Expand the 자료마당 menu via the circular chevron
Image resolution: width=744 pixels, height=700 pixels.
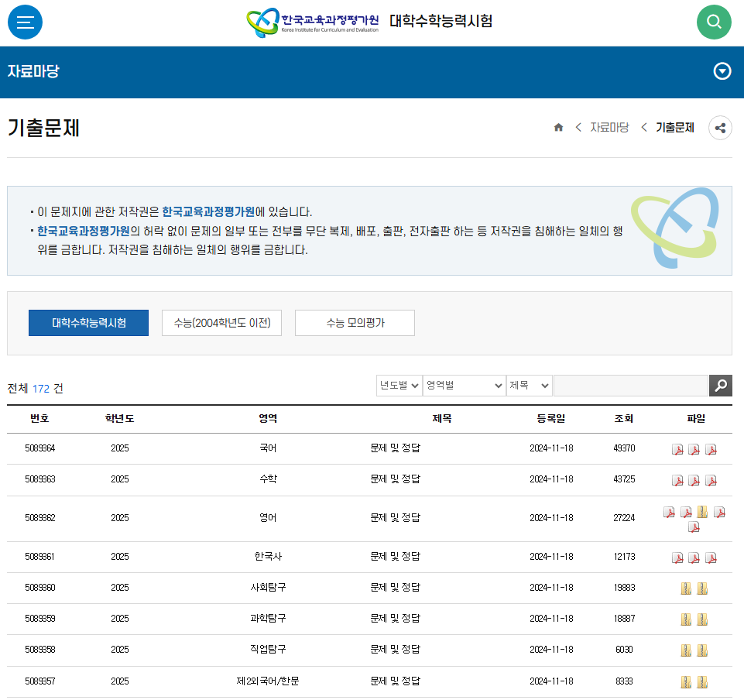(x=722, y=71)
